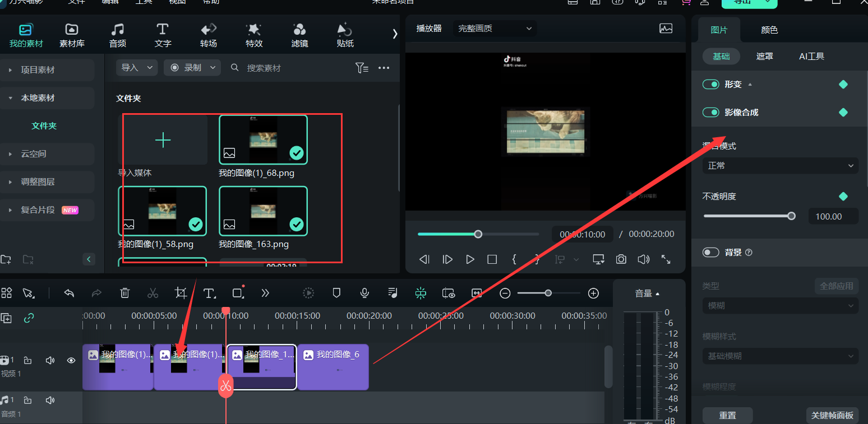Click the voiceover microphone icon
868x424 pixels.
pyautogui.click(x=364, y=293)
